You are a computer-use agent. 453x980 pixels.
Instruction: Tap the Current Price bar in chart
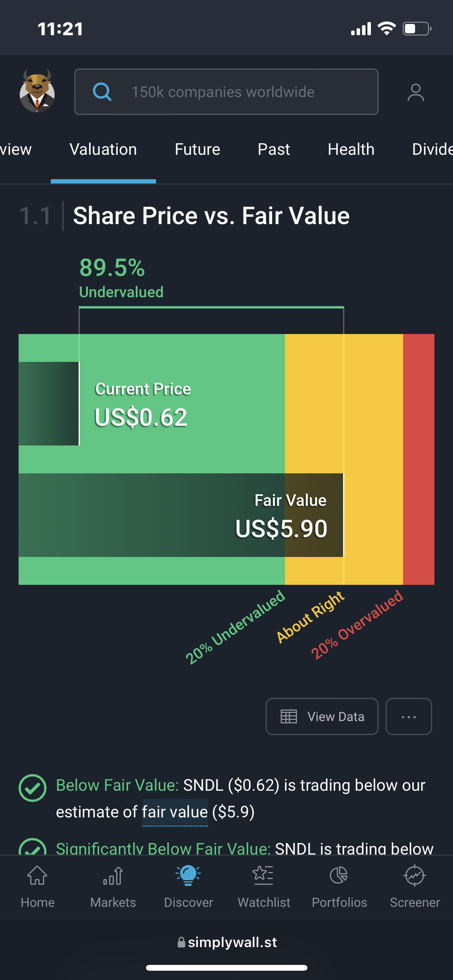pyautogui.click(x=49, y=403)
